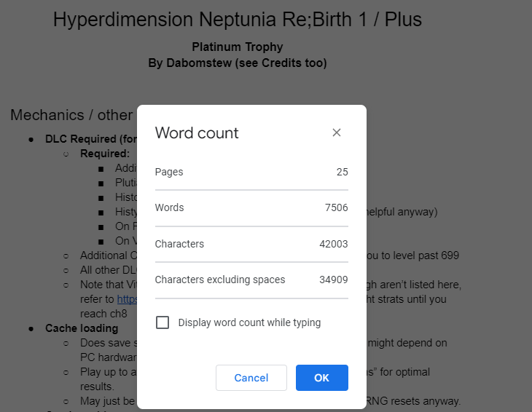The image size is (532, 412).
Task: Click the Word count dialog title
Action: pyautogui.click(x=197, y=132)
